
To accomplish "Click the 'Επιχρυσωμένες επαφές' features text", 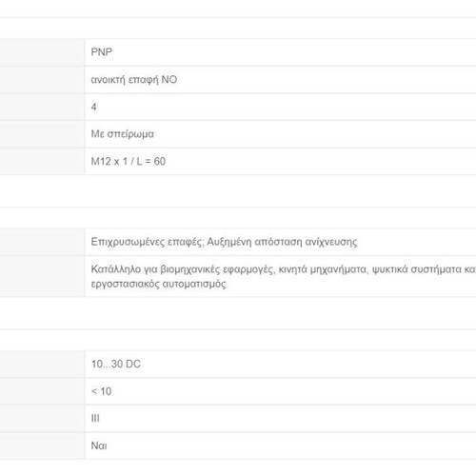I will [x=147, y=242].
